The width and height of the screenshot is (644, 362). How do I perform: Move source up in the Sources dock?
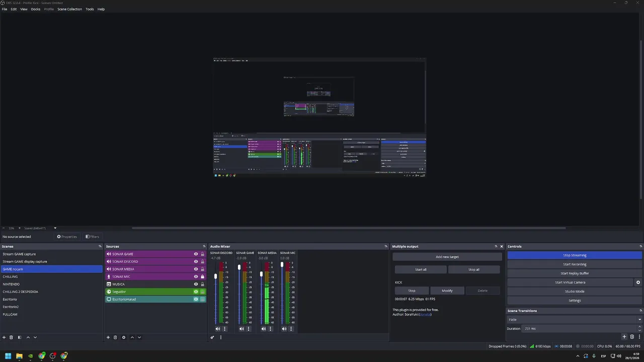pyautogui.click(x=132, y=337)
